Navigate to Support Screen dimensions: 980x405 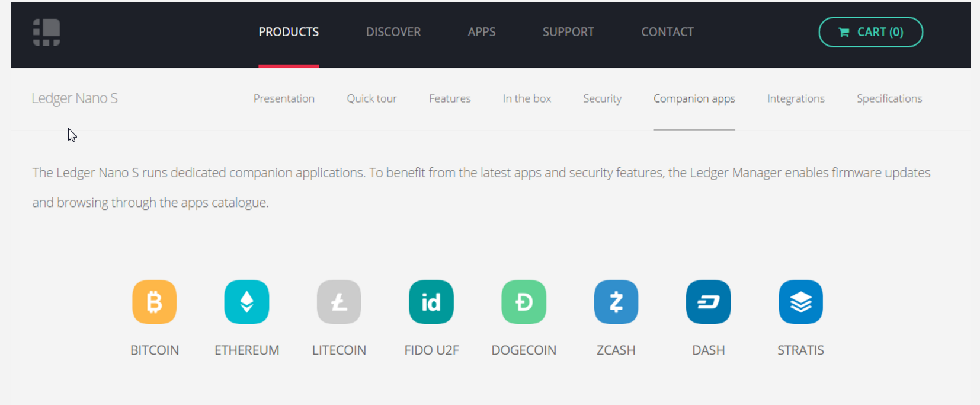click(x=568, y=32)
